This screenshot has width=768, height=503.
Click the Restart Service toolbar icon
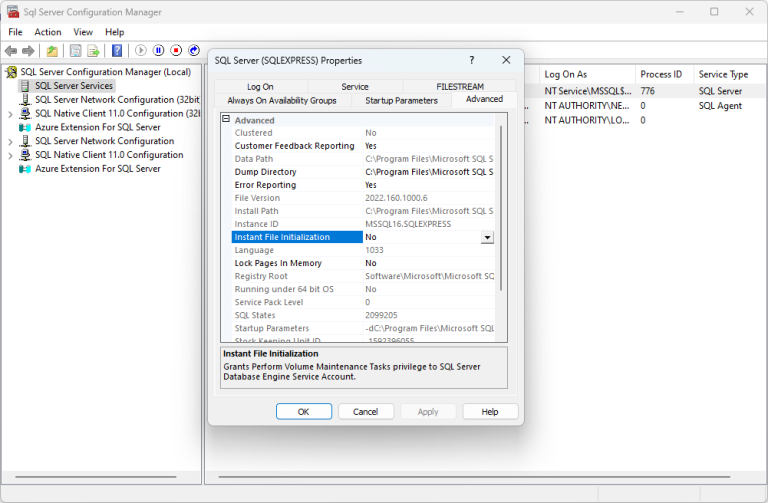pyautogui.click(x=194, y=50)
